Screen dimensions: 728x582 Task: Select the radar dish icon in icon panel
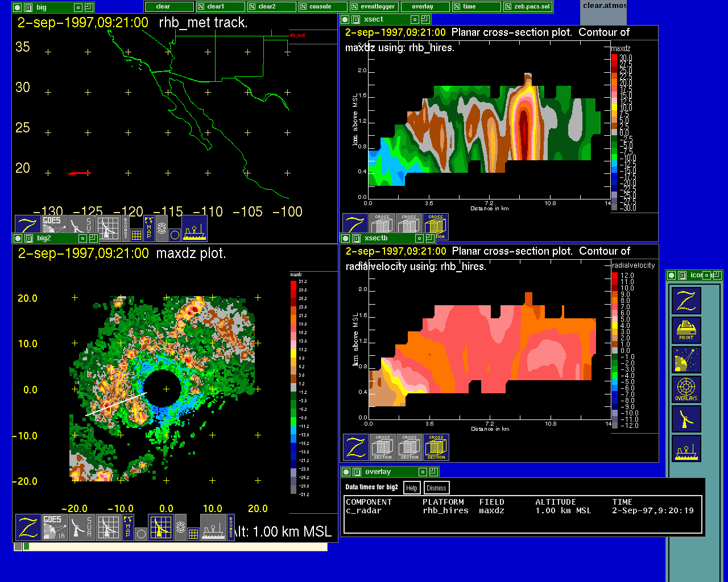click(686, 419)
